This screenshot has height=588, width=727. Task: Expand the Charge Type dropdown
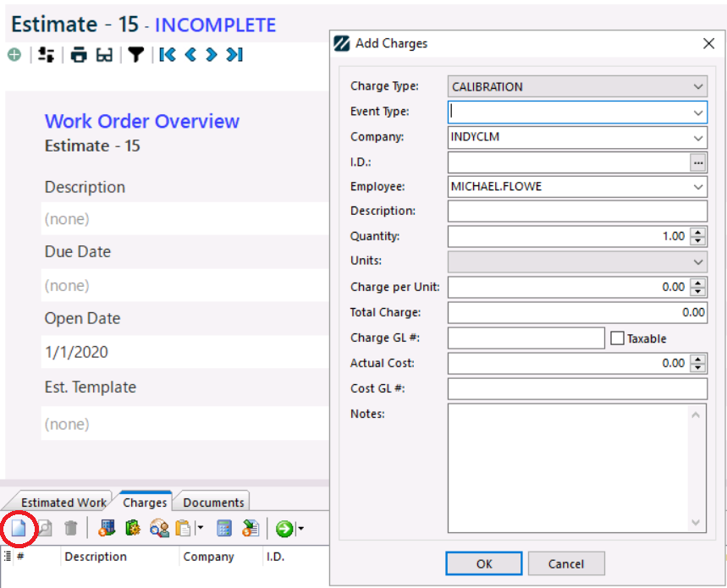tap(697, 86)
